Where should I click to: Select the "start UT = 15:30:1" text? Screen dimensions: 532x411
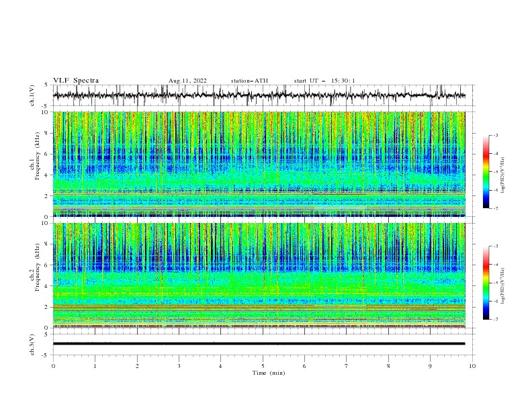[x=324, y=81]
